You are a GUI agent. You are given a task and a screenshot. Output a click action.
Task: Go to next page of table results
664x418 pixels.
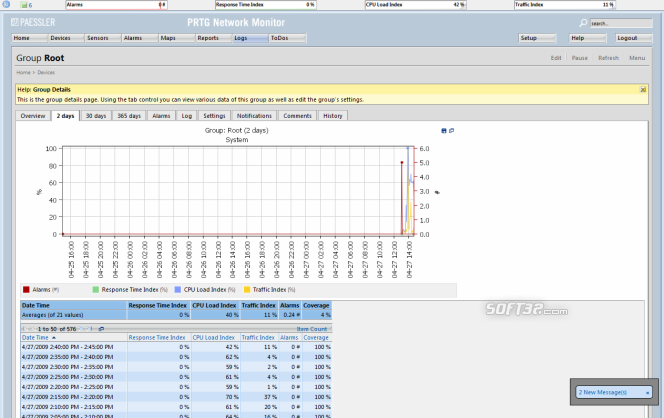tap(81, 329)
